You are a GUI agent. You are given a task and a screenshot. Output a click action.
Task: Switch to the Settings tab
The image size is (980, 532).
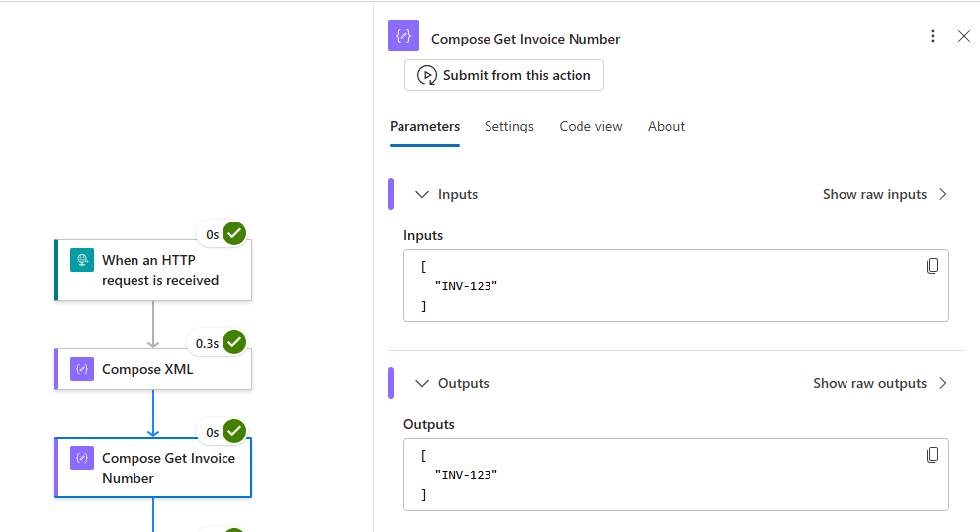point(508,127)
